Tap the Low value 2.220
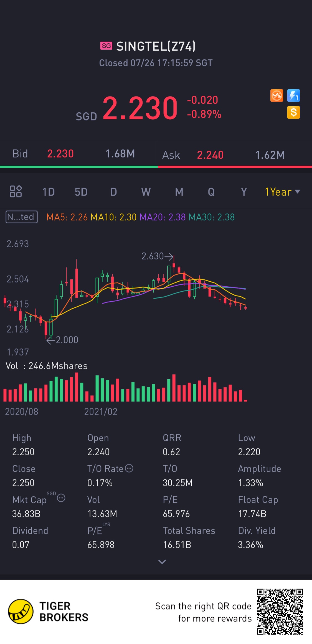 point(249,452)
